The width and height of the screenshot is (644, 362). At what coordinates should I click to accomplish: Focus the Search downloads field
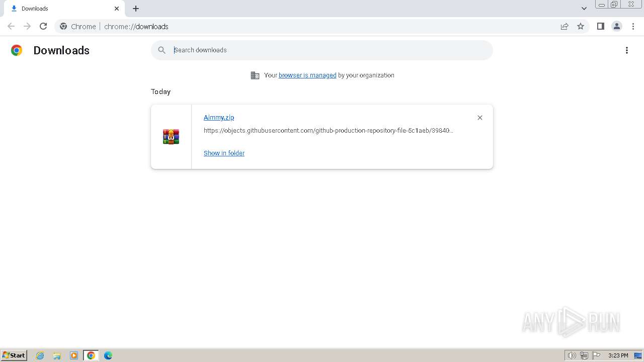pyautogui.click(x=322, y=50)
